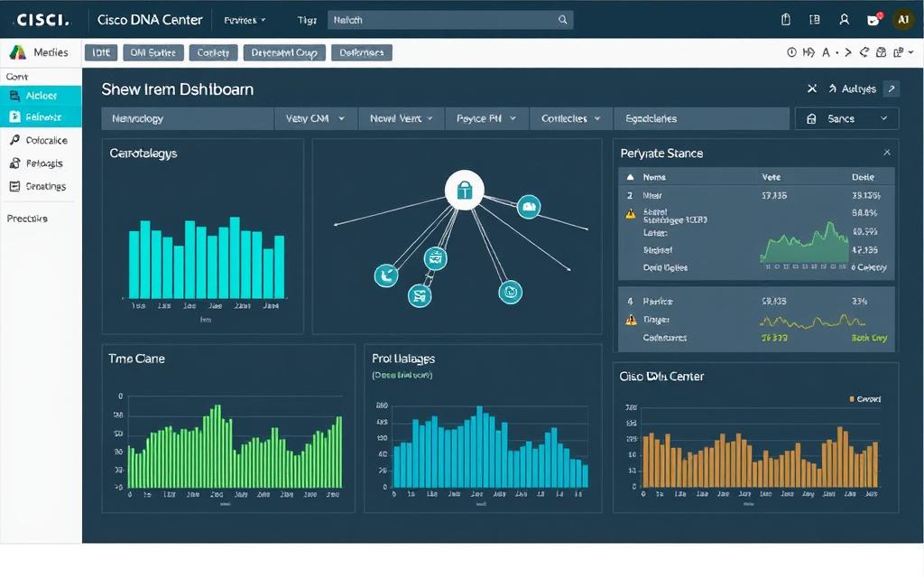This screenshot has width=924, height=578.
Task: Click the Dede column header
Action: coord(863,177)
